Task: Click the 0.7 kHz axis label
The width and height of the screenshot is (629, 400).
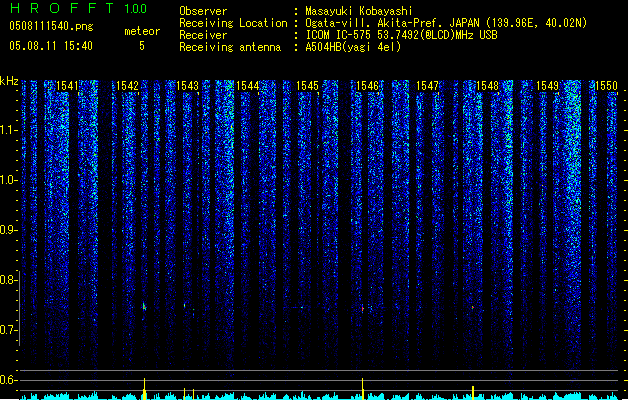Action: tap(8, 330)
